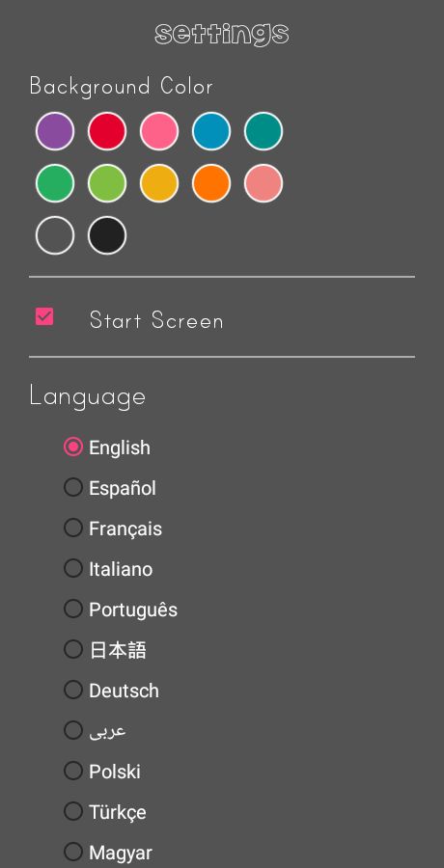Screen dimensions: 444x868
Task: Choose the red background color
Action: 107,131
